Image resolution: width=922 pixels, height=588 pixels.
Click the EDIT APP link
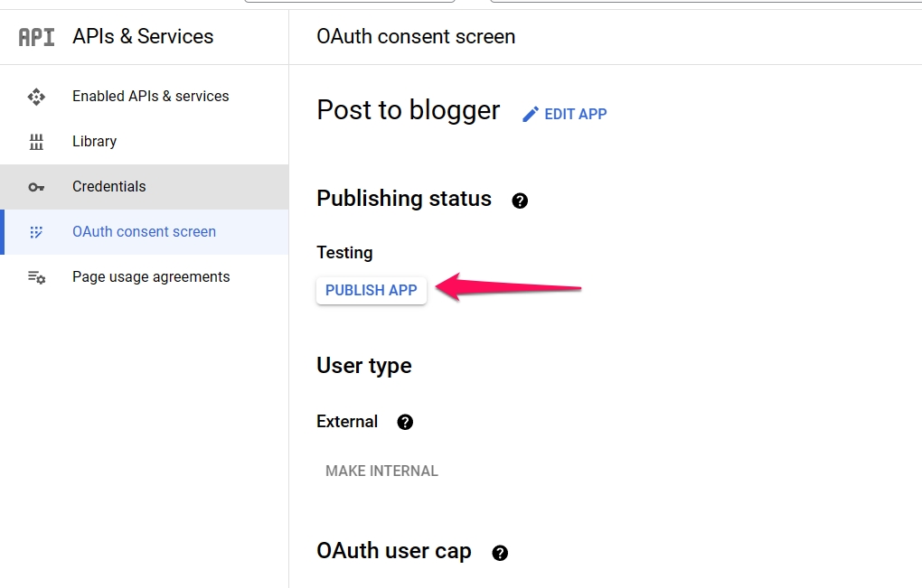point(564,114)
